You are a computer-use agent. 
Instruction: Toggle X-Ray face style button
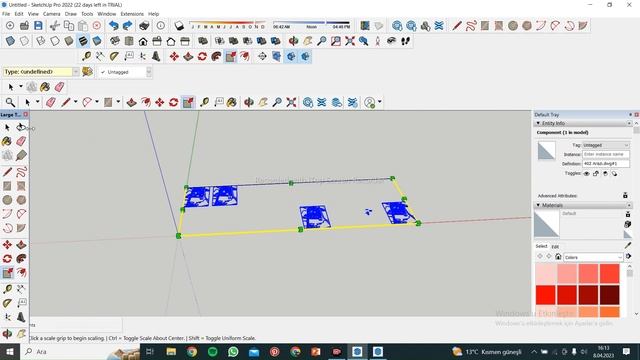click(x=10, y=41)
